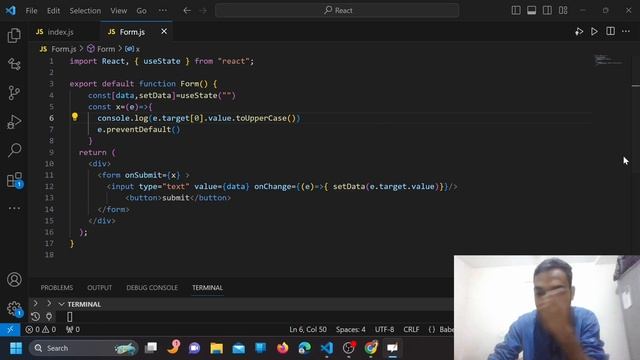Toggle the bottom panel layout icon

point(531,10)
